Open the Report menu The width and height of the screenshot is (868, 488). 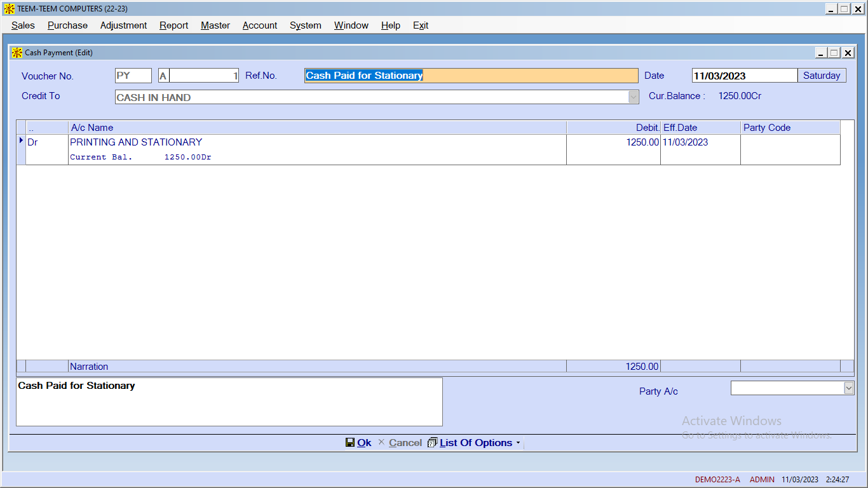tap(173, 25)
